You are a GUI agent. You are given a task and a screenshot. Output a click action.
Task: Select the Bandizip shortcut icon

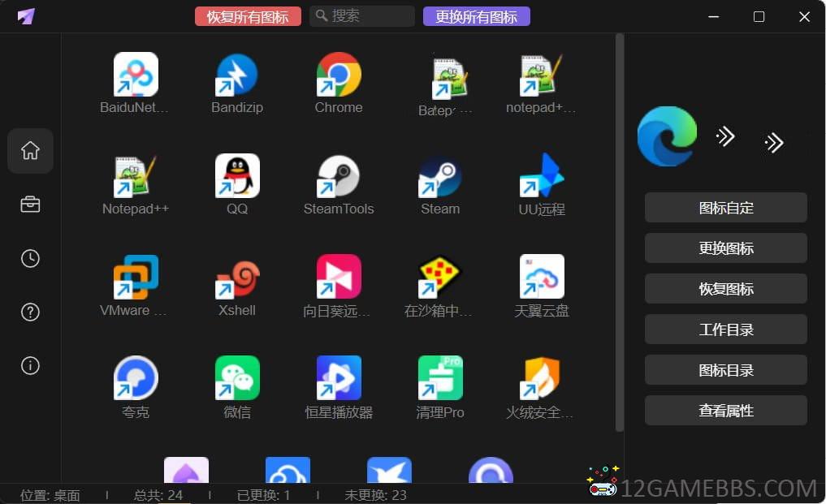(x=236, y=75)
